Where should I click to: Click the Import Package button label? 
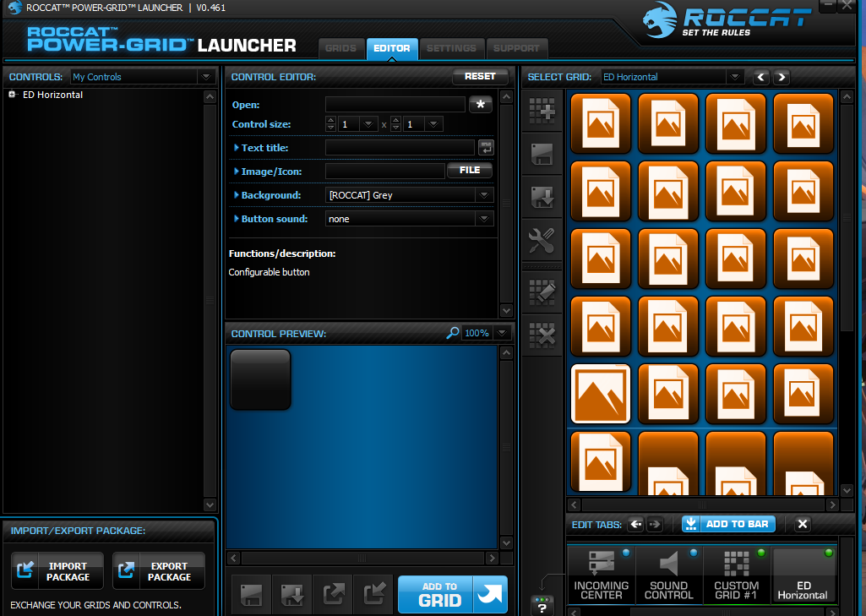coord(68,571)
